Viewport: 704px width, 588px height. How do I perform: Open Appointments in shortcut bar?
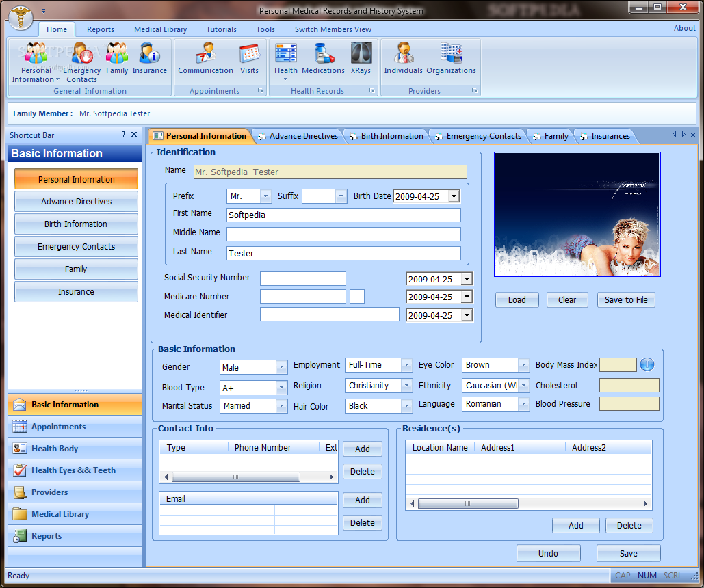coord(75,427)
